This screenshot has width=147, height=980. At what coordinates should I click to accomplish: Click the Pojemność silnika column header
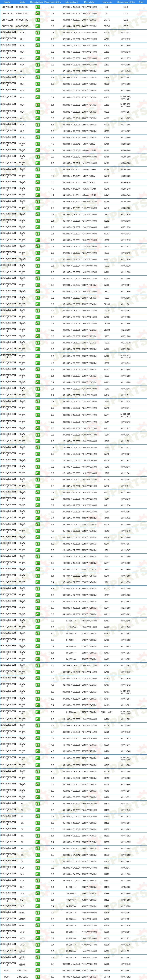click(x=52, y=2)
